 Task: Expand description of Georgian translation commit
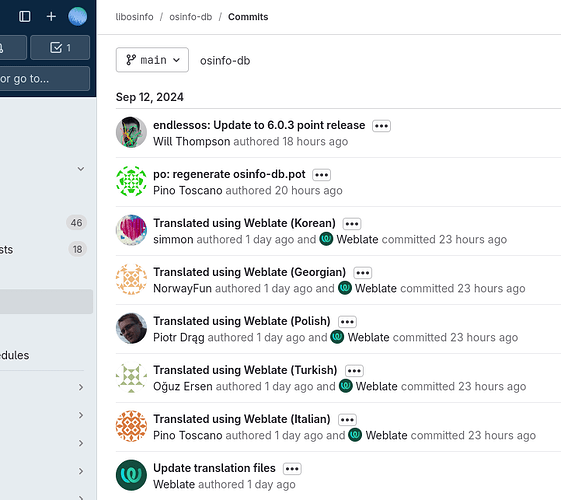[x=363, y=273]
